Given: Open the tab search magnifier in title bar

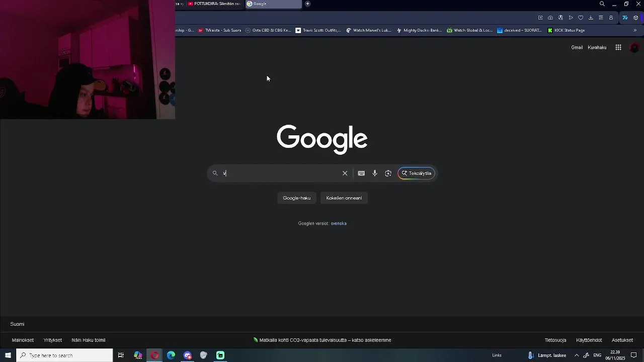Looking at the screenshot, I should tap(602, 4).
